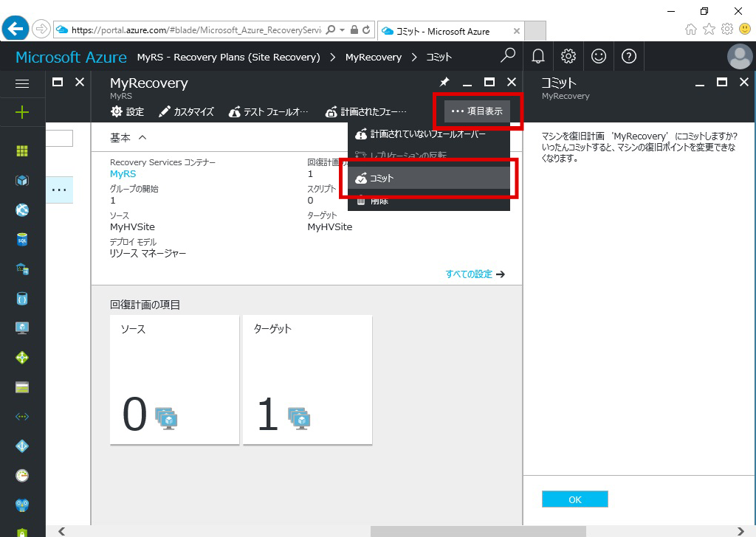Screen dimensions: 756x537
Task: Click the Microsoft Azure logo text
Action: click(x=72, y=57)
